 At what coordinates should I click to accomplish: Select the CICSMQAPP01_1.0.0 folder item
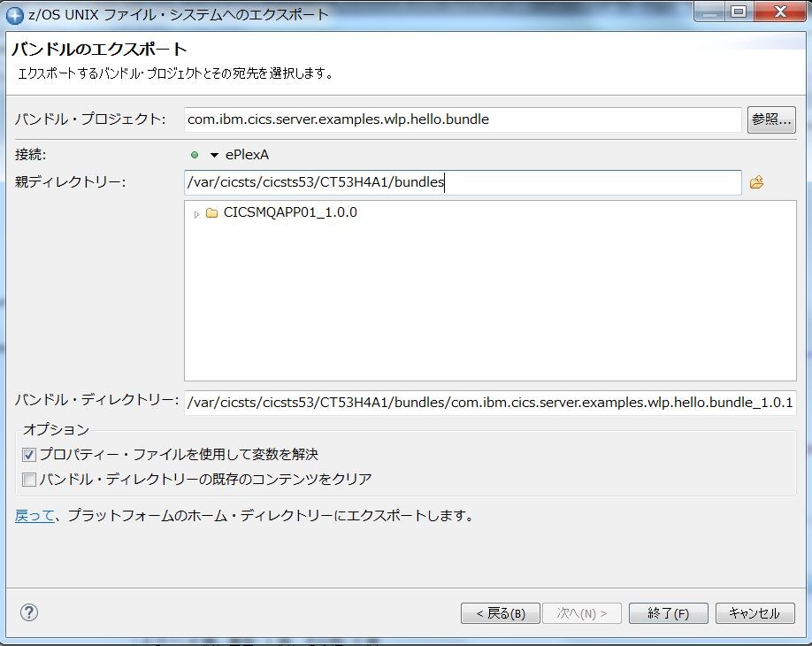coord(290,212)
